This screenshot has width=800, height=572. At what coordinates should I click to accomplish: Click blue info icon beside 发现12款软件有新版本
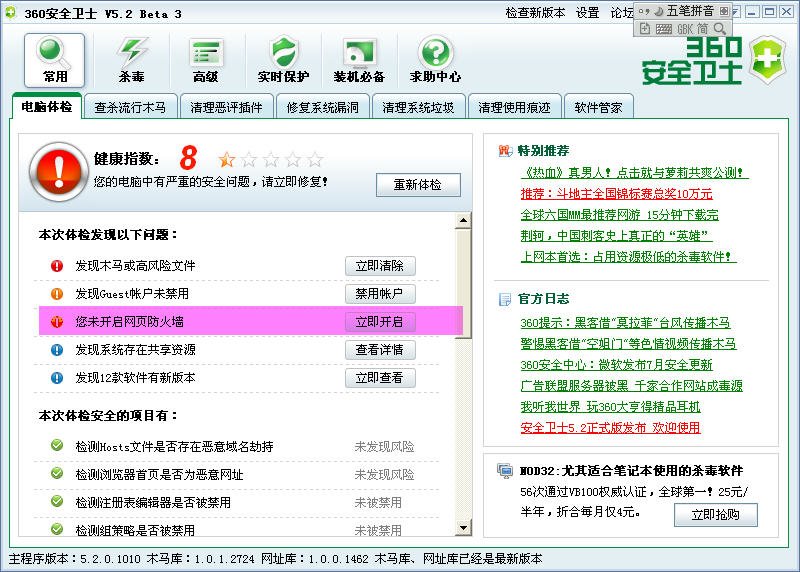tap(57, 378)
